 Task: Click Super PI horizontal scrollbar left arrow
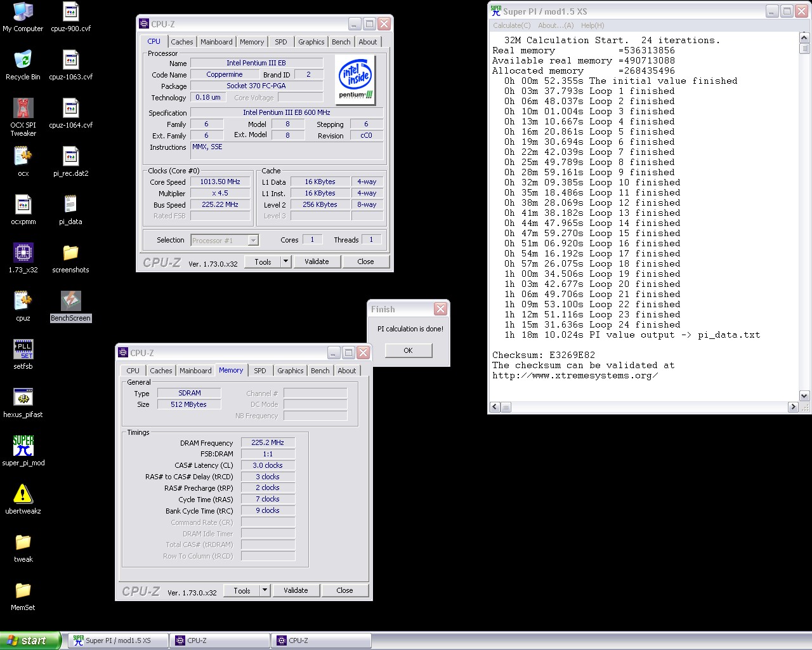coord(495,407)
